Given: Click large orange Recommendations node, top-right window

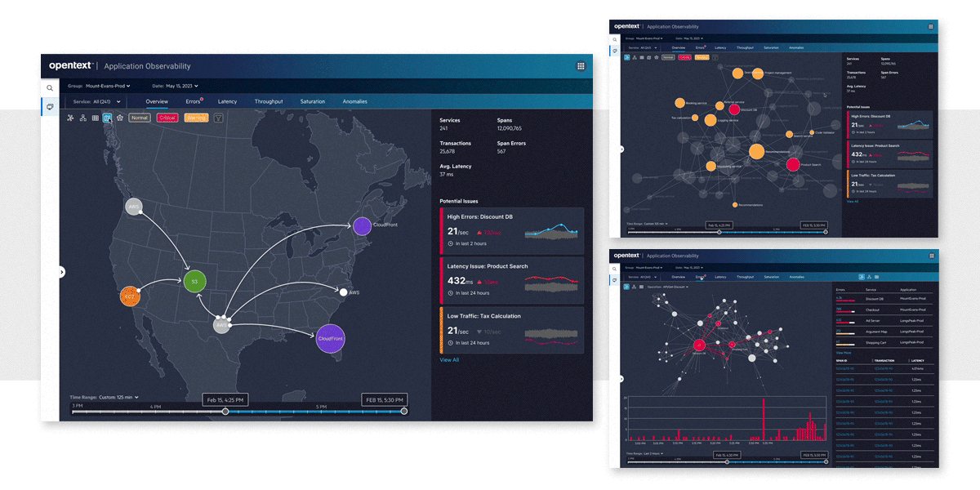Looking at the screenshot, I should tap(756, 151).
